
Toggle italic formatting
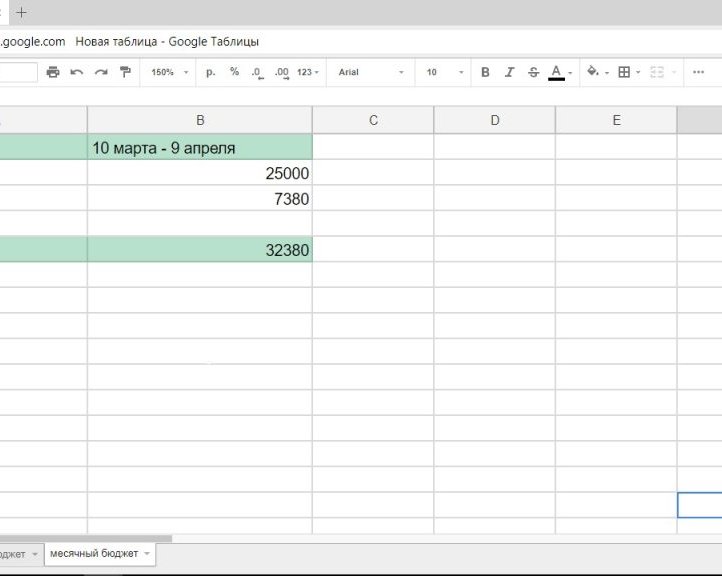510,72
